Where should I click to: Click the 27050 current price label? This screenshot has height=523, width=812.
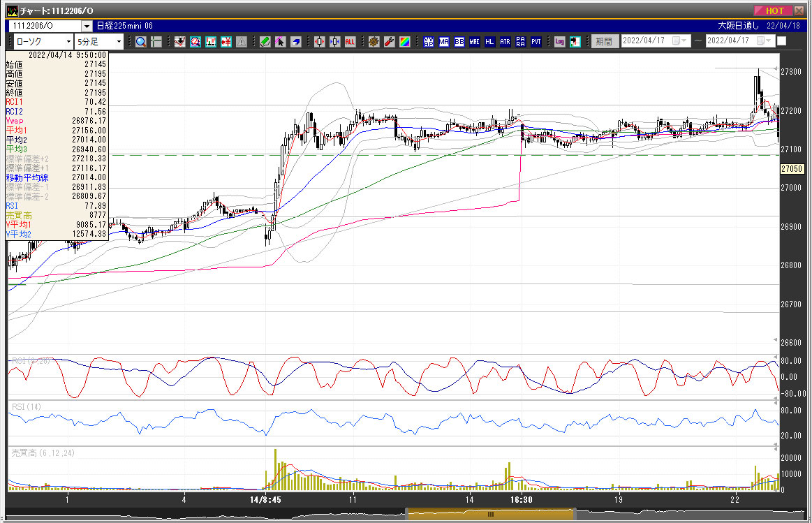(x=792, y=169)
